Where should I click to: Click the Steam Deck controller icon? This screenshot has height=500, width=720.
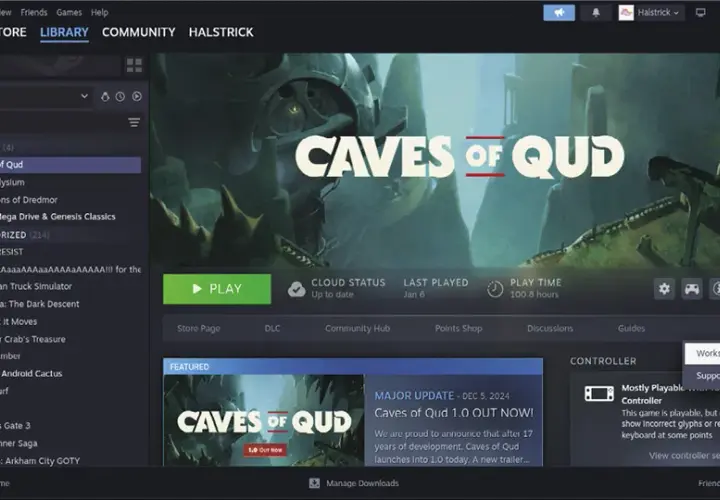point(599,393)
